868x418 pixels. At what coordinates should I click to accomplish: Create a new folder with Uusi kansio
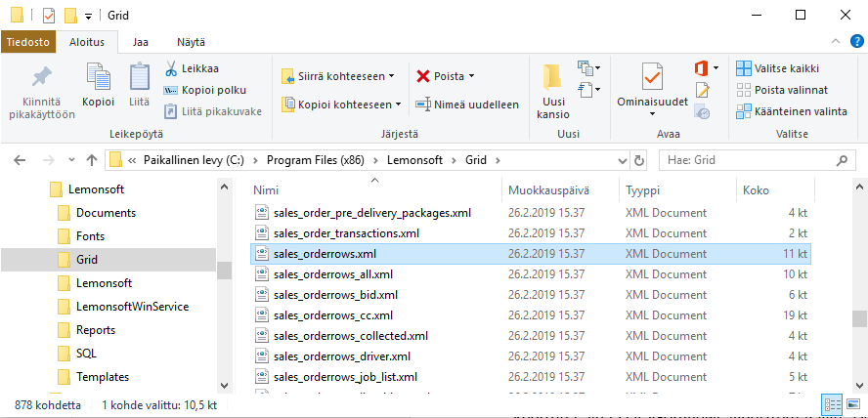tap(553, 92)
